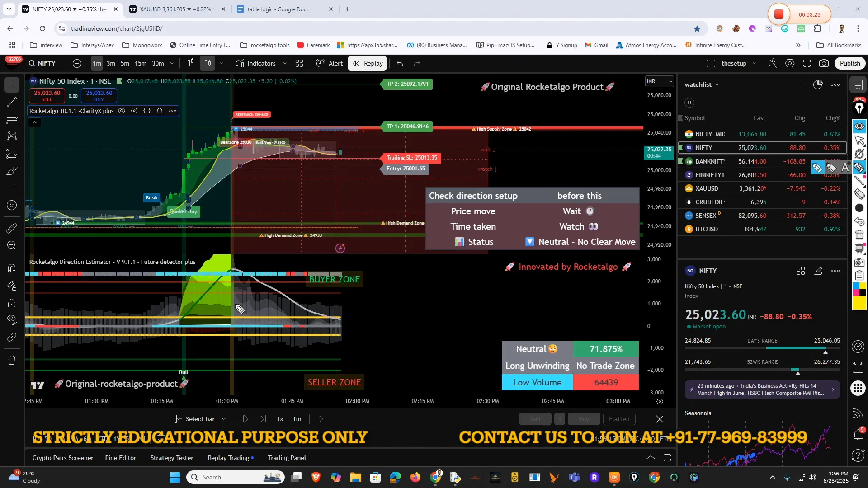Viewport: 868px width, 488px height.
Task: Expand the INR currency dropdown
Action: pyautogui.click(x=659, y=81)
